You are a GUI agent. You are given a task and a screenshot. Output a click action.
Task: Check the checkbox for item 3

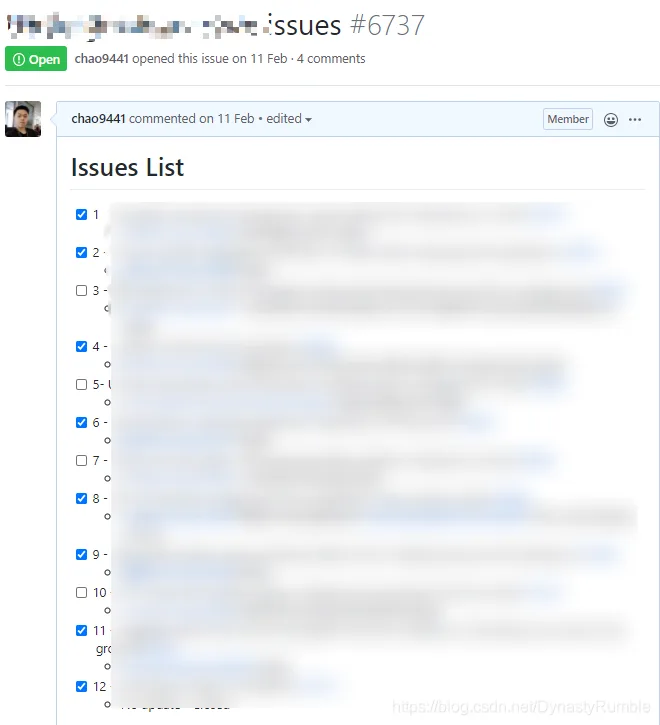[81, 290]
